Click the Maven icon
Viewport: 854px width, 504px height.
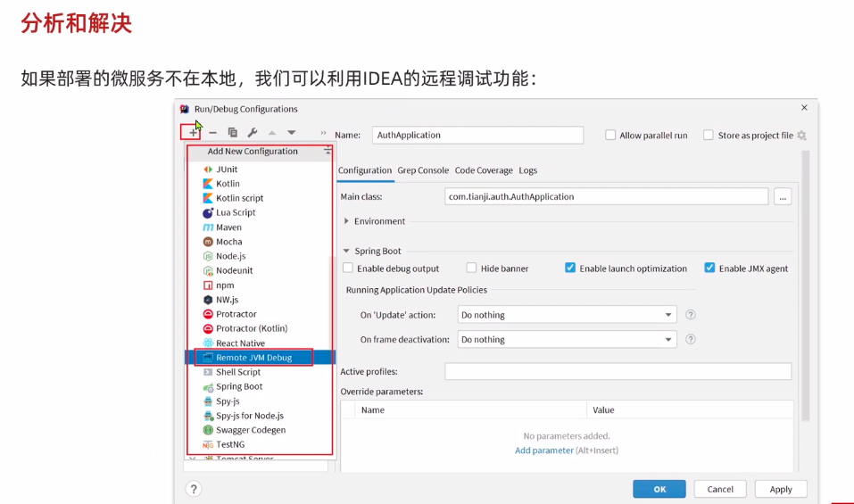(208, 227)
